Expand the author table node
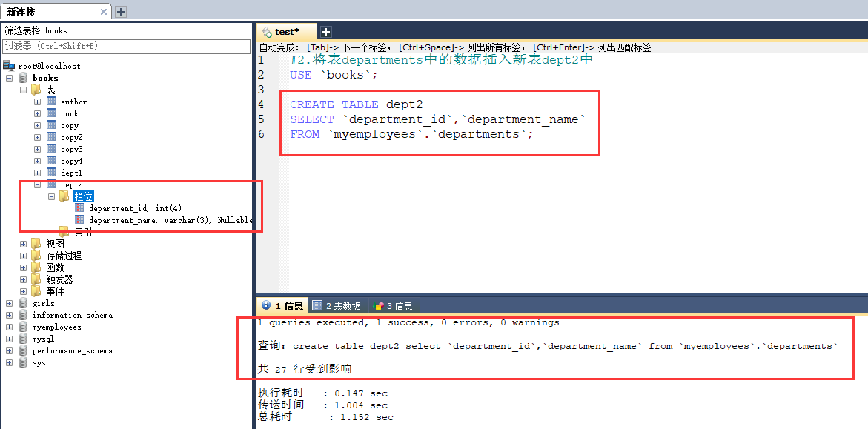868x429 pixels. point(37,102)
